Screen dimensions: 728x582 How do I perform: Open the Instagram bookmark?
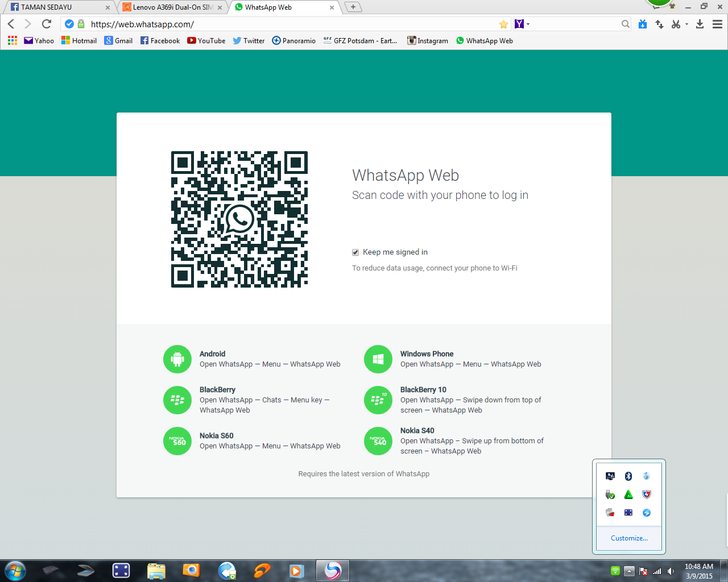[427, 40]
